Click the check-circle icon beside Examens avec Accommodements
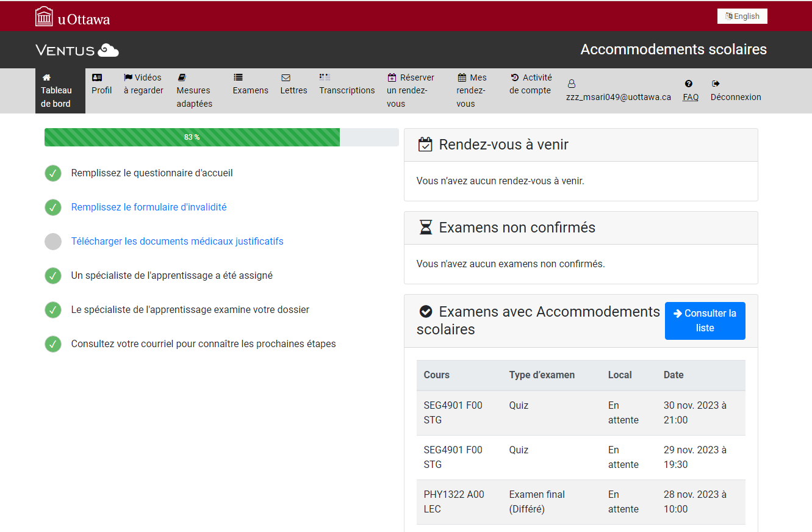This screenshot has height=532, width=812. tap(426, 311)
